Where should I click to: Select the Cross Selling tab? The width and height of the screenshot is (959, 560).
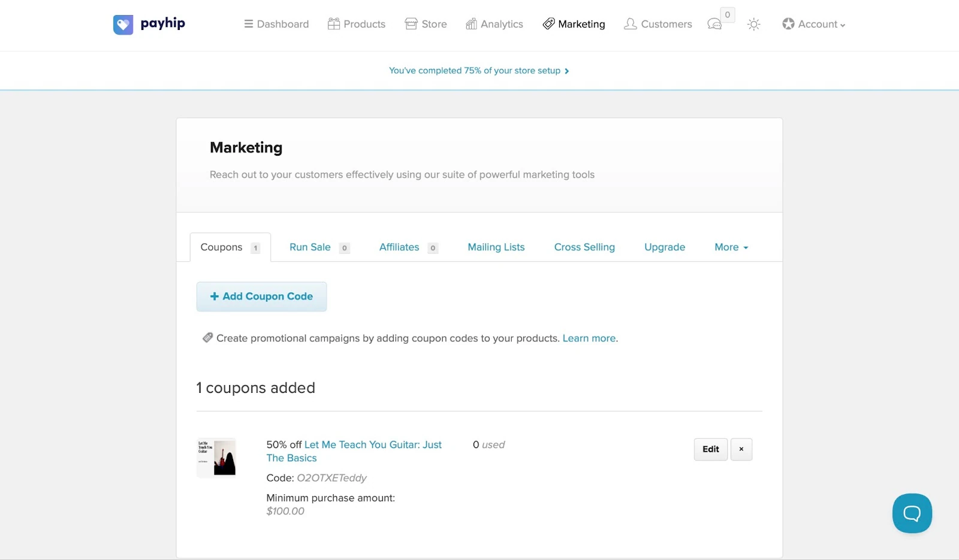pyautogui.click(x=584, y=247)
